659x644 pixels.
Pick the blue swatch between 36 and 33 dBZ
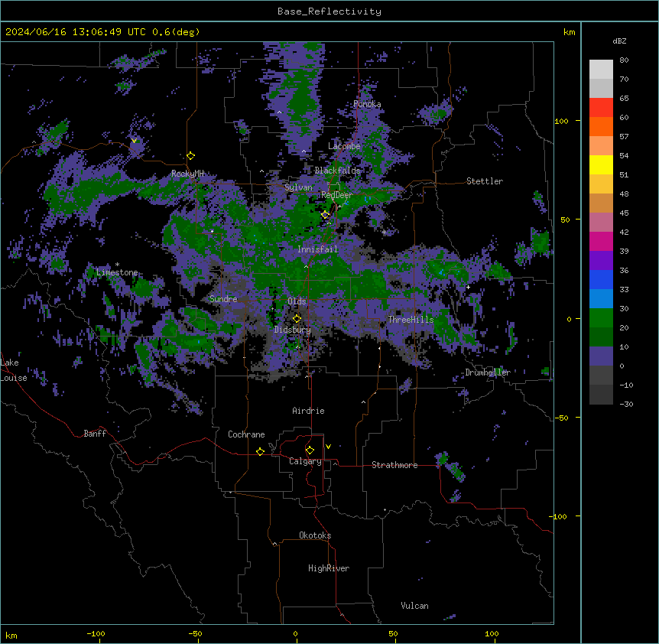click(601, 279)
